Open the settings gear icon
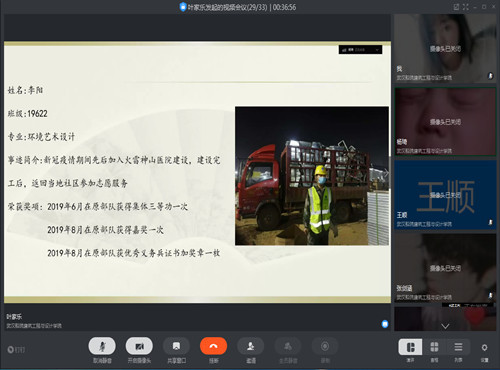This screenshot has height=370, width=500. pyautogui.click(x=484, y=348)
